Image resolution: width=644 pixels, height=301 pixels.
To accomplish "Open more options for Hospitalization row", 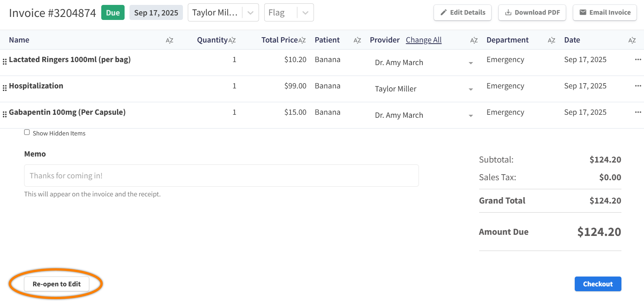I will [x=638, y=86].
